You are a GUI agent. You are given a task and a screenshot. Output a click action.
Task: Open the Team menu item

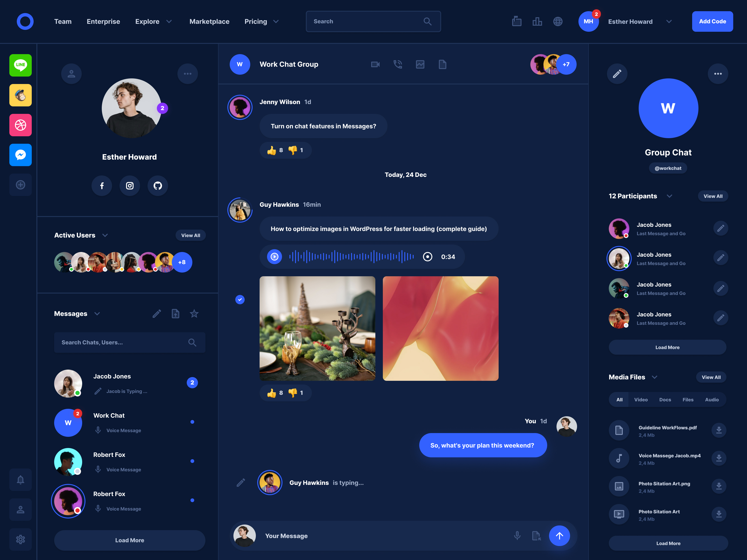coord(63,21)
